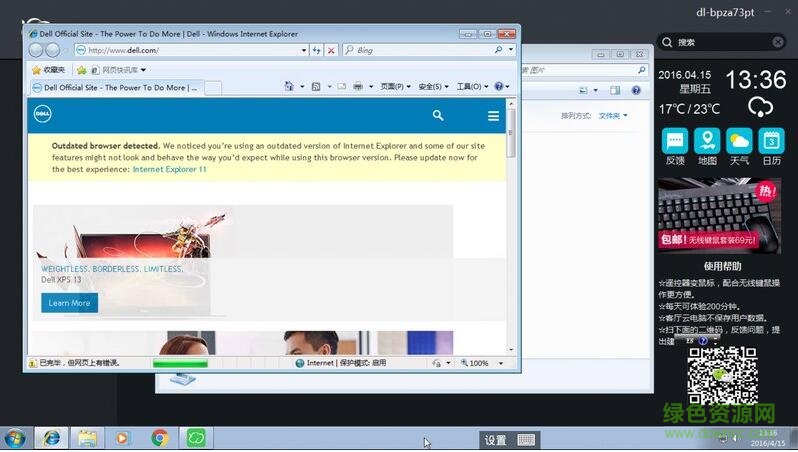Click the status text 已完毕，但网页上有错误
The height and width of the screenshot is (452, 798).
79,363
